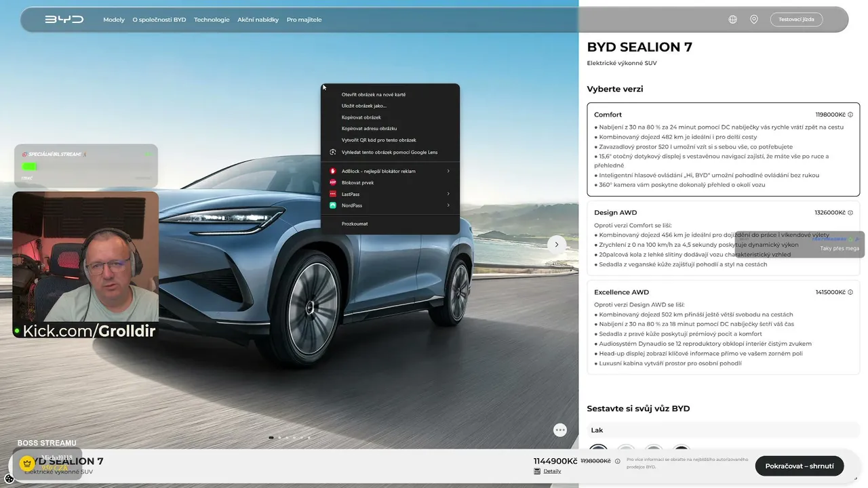Click the Vyberte verzi heading

click(615, 89)
